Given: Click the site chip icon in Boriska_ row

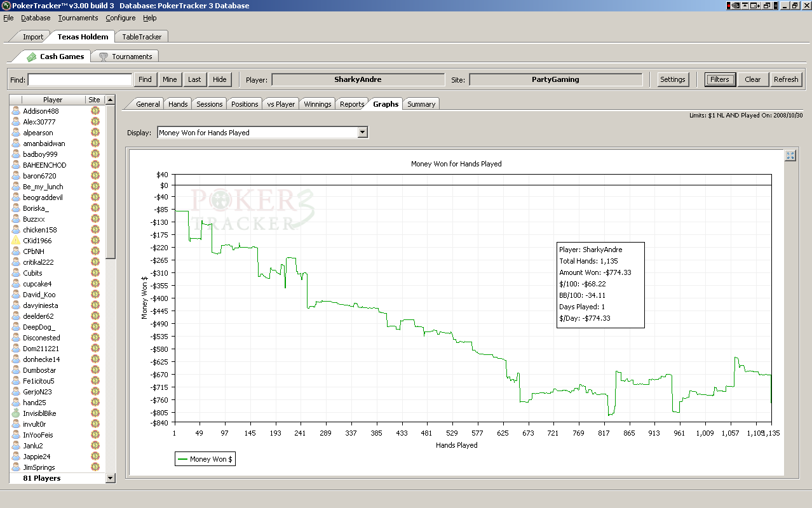Looking at the screenshot, I should click(95, 208).
